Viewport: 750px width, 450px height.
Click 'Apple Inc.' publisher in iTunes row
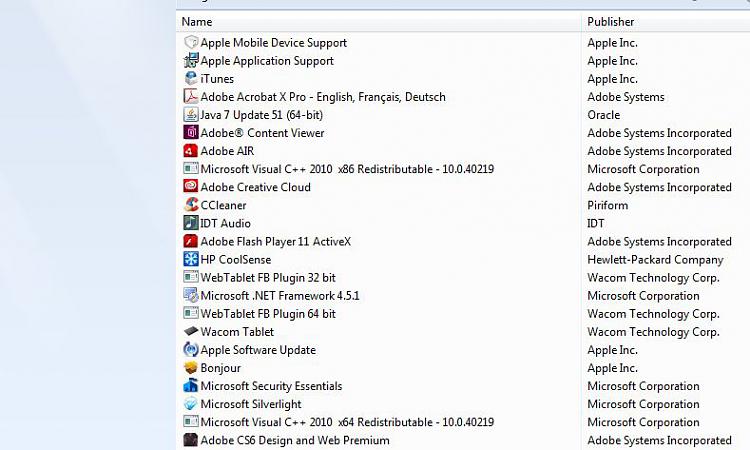coord(612,79)
